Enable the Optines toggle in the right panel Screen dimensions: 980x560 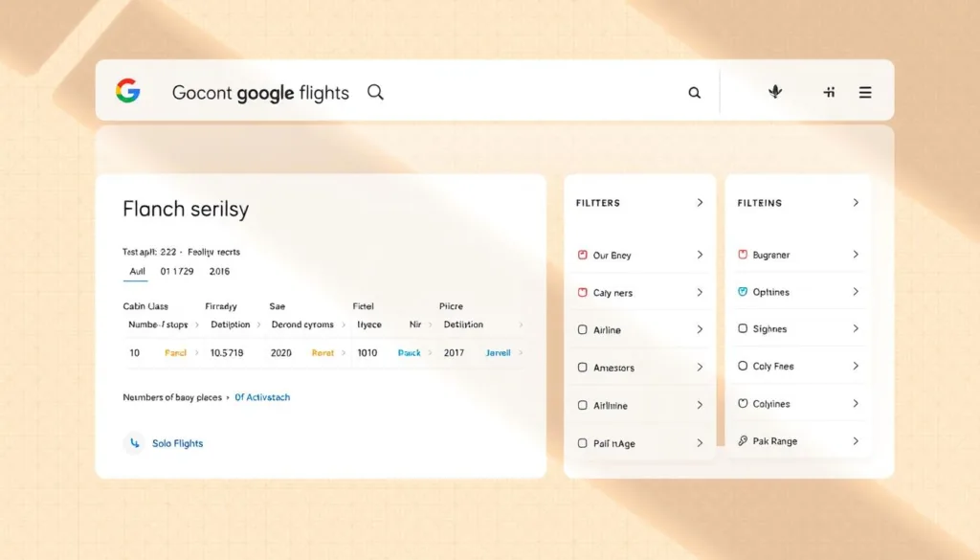(741, 291)
